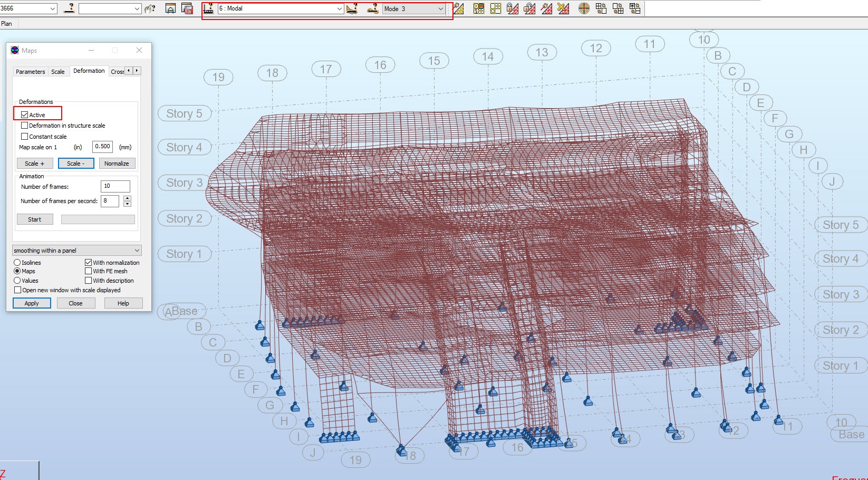The width and height of the screenshot is (868, 480).
Task: Select the Isolines radio button
Action: (x=17, y=262)
